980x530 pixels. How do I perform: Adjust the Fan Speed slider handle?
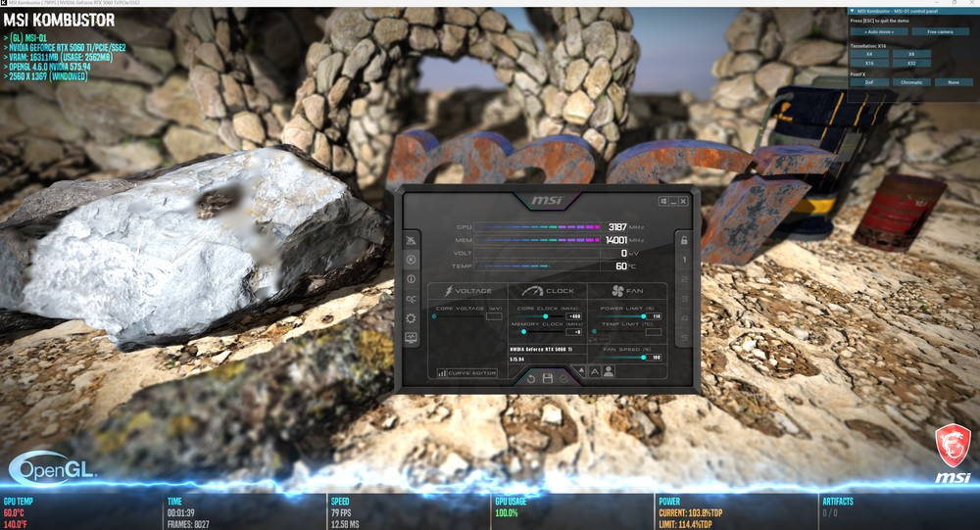point(643,358)
